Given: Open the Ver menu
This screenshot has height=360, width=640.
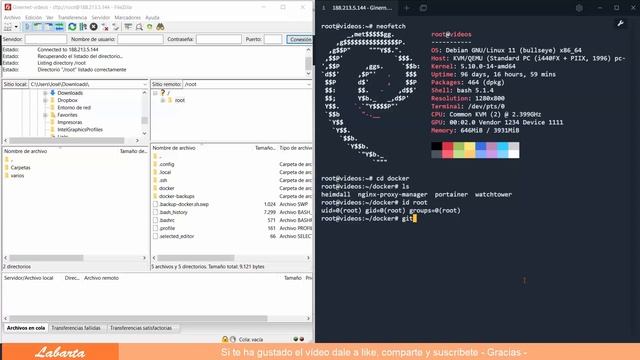Looking at the screenshot, I should 50,18.
